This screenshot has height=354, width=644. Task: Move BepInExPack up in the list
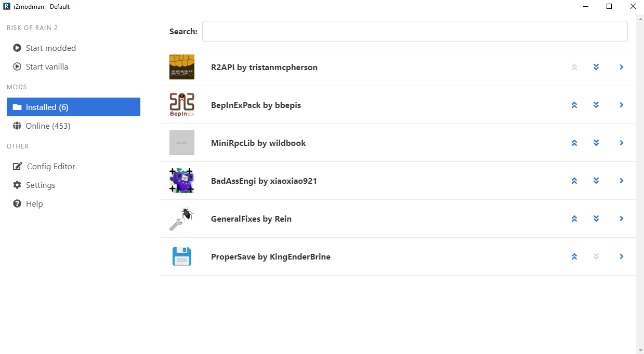[x=574, y=105]
